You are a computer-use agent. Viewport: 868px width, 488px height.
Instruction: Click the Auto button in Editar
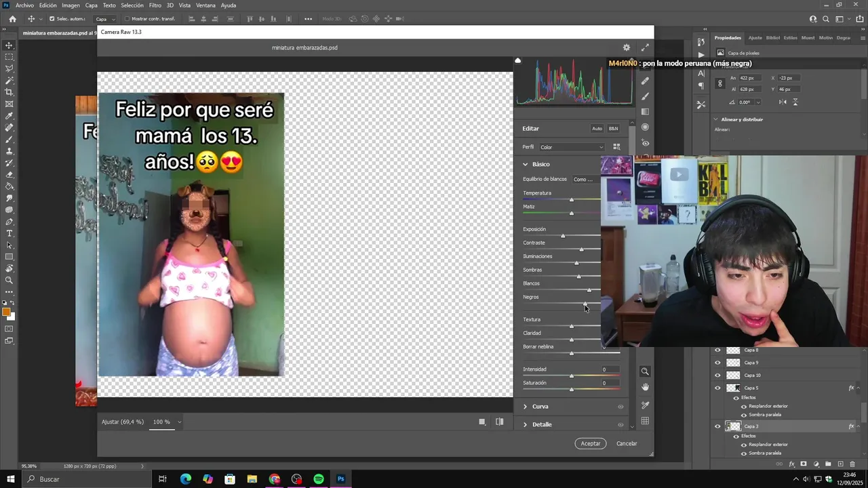tap(597, 128)
